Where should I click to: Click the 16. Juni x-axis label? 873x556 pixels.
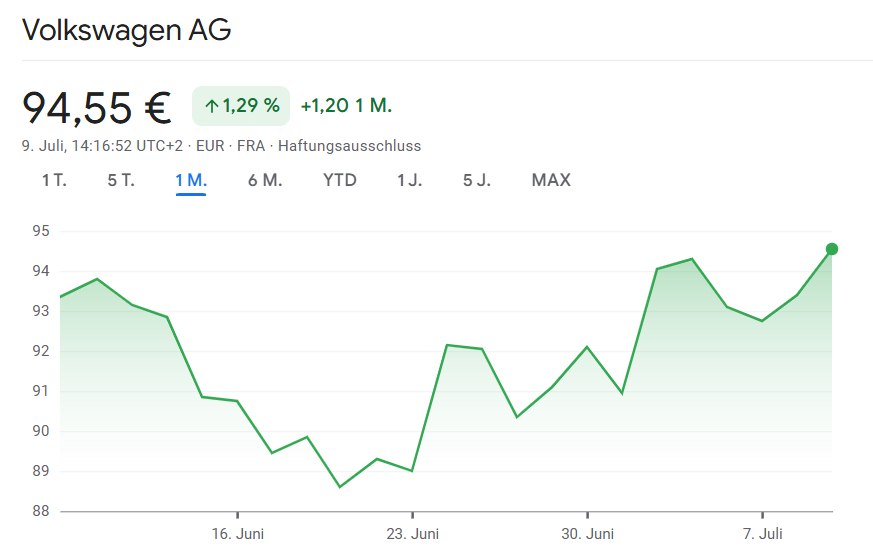point(238,534)
